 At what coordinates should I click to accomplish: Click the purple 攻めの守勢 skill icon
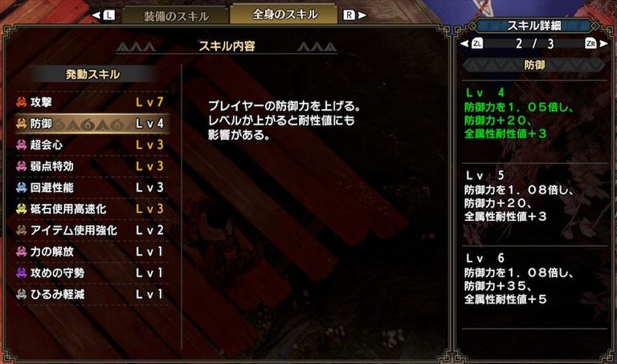[x=21, y=272]
